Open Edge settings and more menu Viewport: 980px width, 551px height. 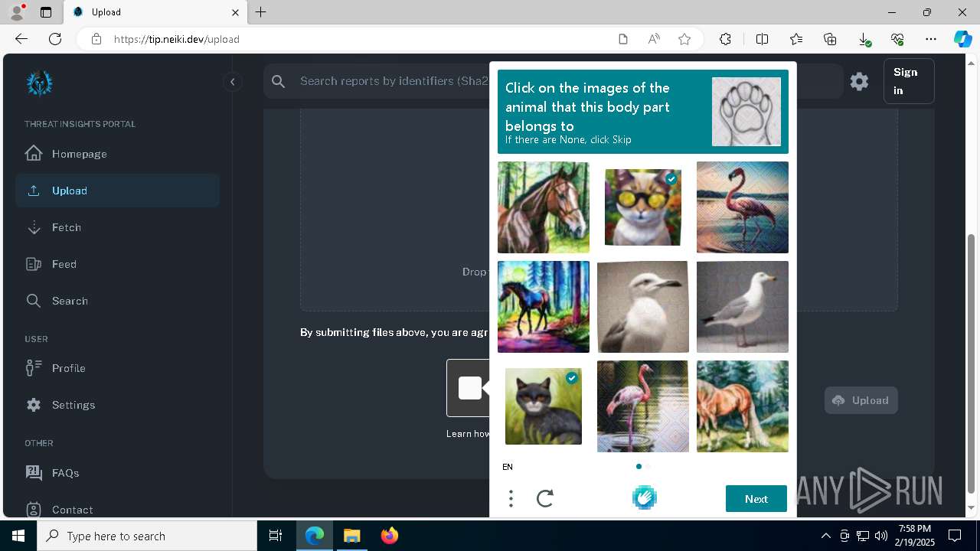coord(931,39)
